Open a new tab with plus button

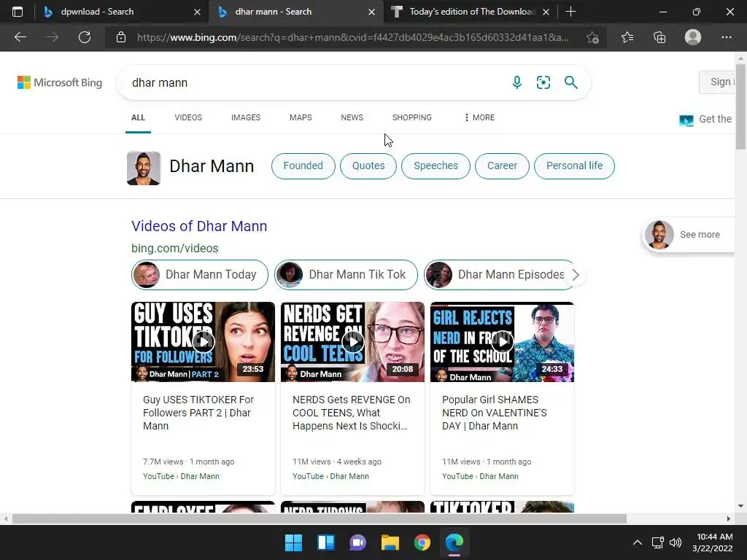click(570, 12)
